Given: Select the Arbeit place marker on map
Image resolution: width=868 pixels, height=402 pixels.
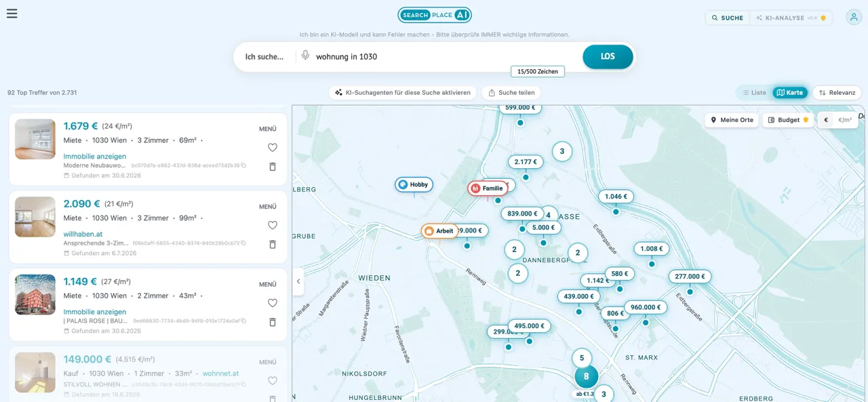Looking at the screenshot, I should [x=439, y=231].
